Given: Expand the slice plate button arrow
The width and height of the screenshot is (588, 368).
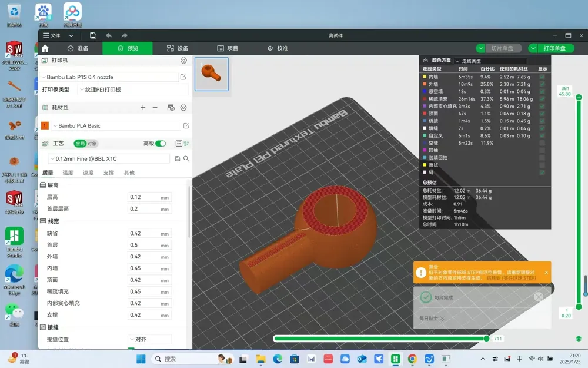Looking at the screenshot, I should tap(480, 48).
